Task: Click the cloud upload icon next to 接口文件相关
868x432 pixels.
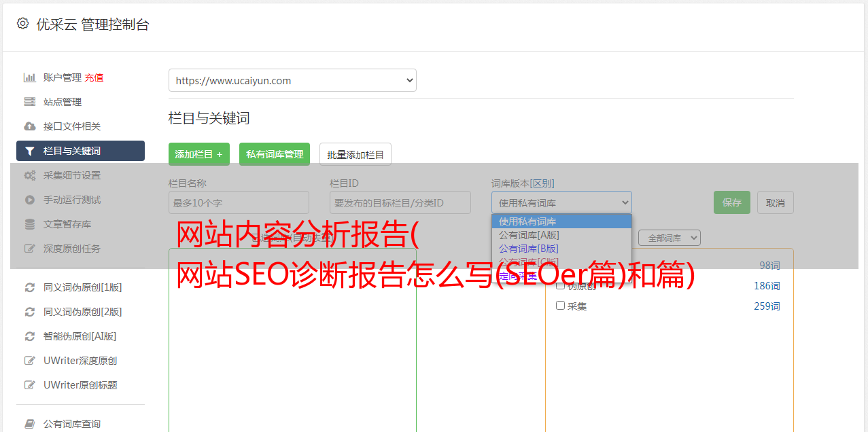Action: tap(29, 126)
